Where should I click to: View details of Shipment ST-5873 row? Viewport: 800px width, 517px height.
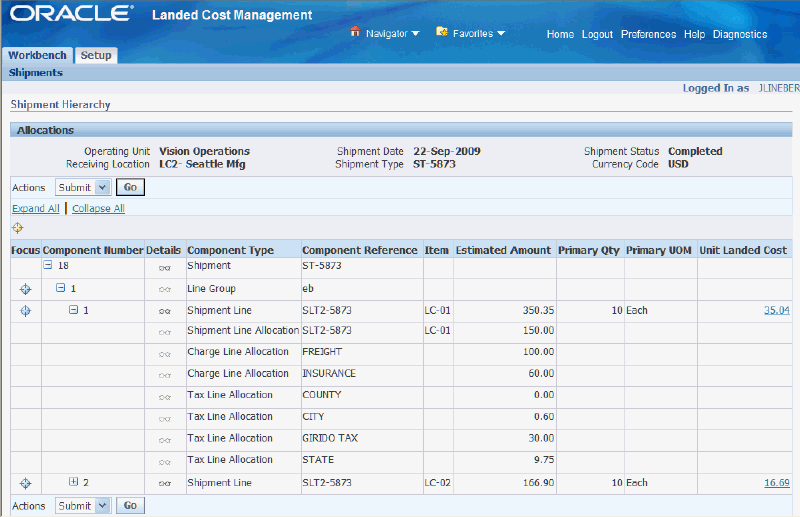point(165,268)
